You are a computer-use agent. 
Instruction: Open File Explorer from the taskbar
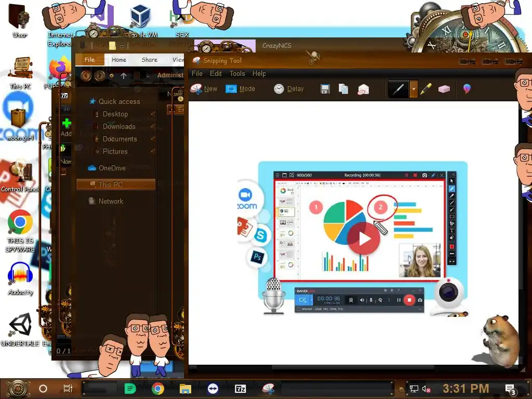tap(185, 389)
